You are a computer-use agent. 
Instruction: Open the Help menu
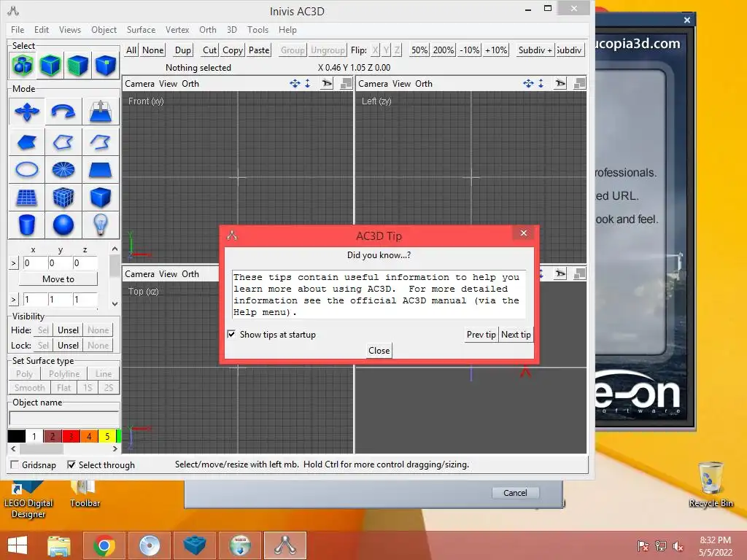(x=287, y=29)
